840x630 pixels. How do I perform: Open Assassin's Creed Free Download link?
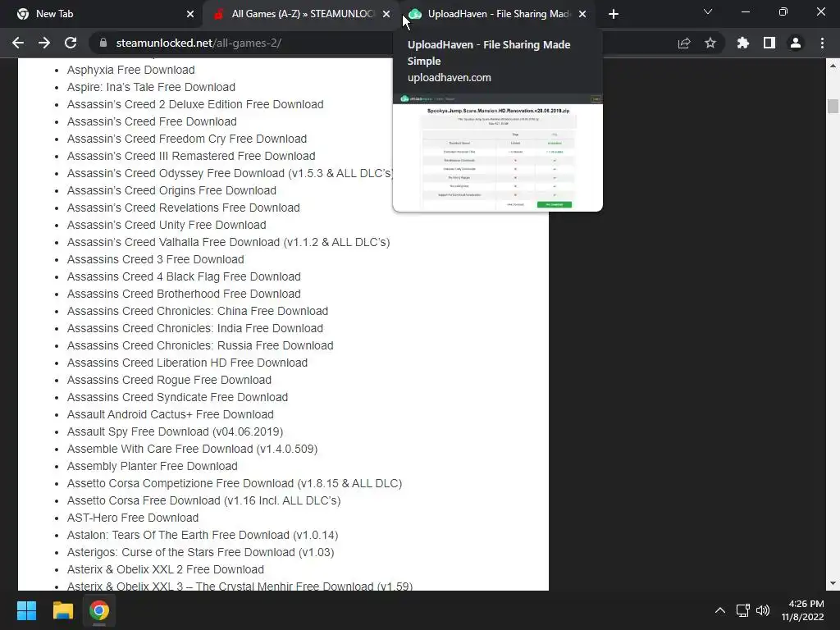click(152, 121)
